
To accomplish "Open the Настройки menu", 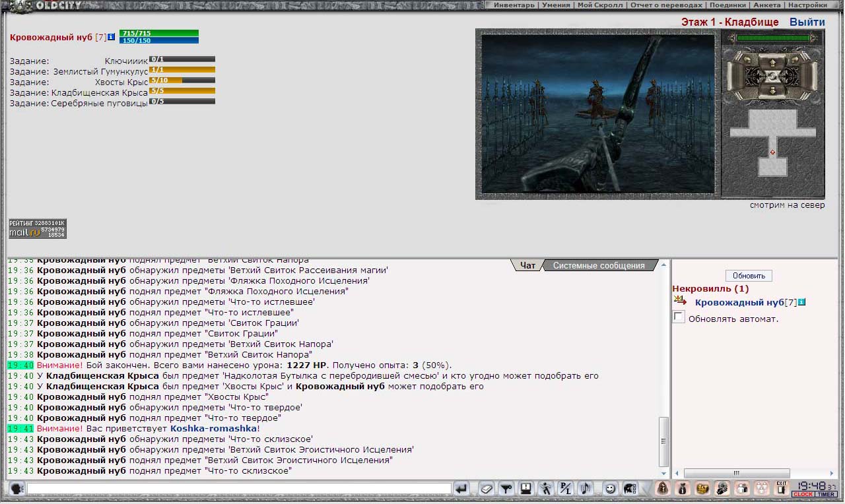I will pyautogui.click(x=807, y=5).
